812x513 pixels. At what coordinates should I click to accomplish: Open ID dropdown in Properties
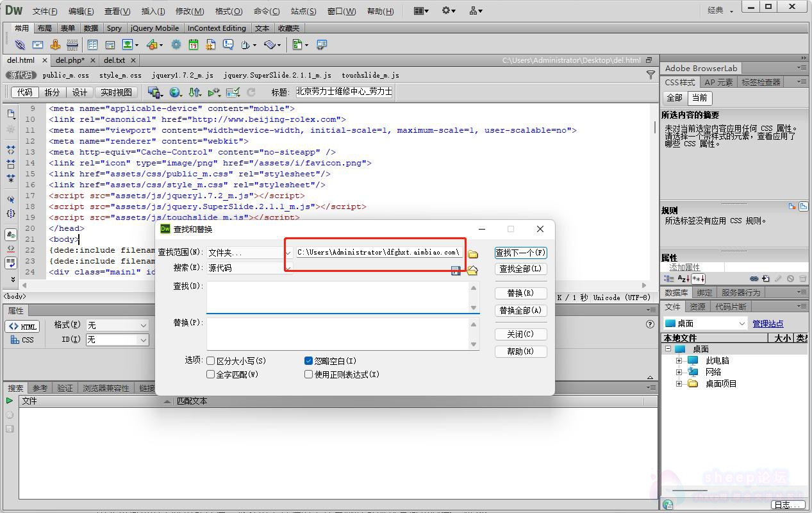(x=117, y=340)
